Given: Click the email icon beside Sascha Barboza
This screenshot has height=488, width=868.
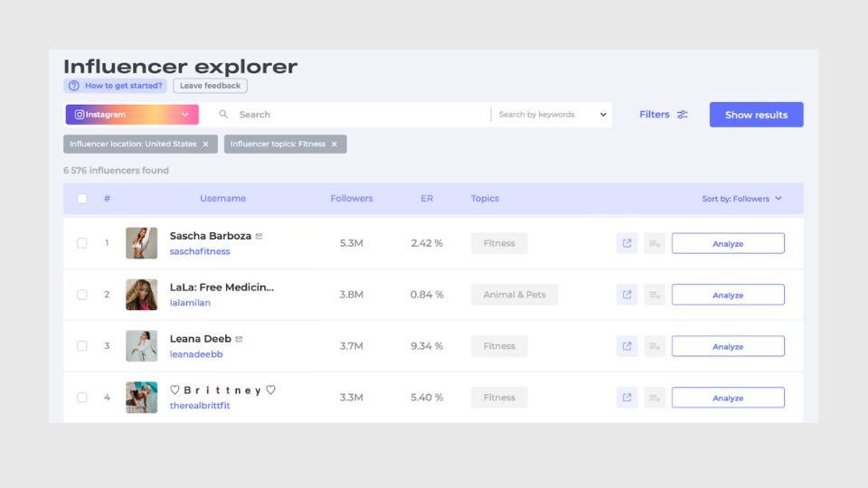Looking at the screenshot, I should 259,236.
